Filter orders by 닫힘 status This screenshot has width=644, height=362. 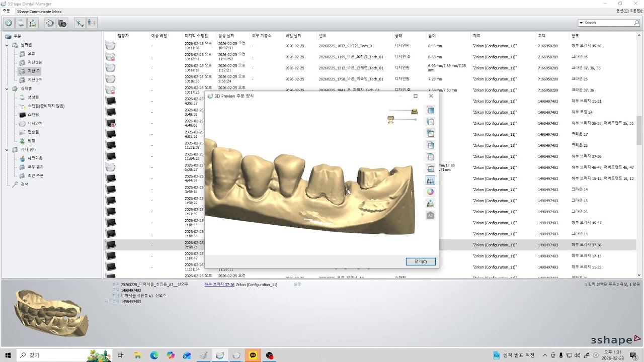(x=31, y=141)
